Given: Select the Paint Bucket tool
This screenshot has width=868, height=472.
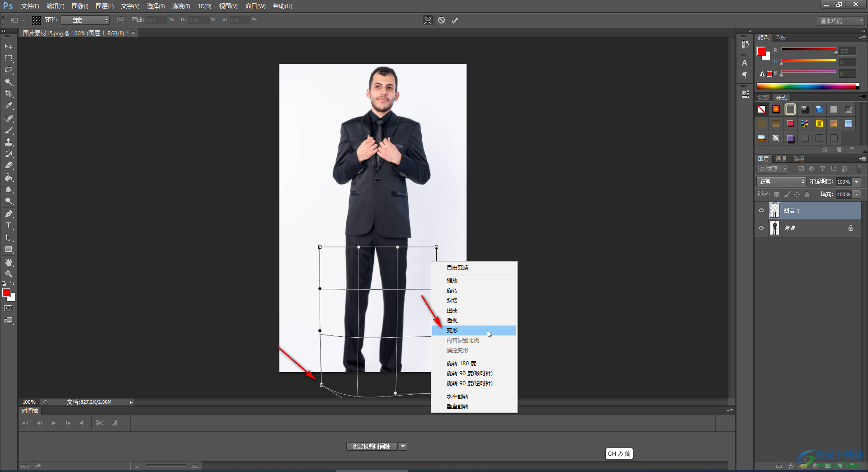Looking at the screenshot, I should point(9,177).
